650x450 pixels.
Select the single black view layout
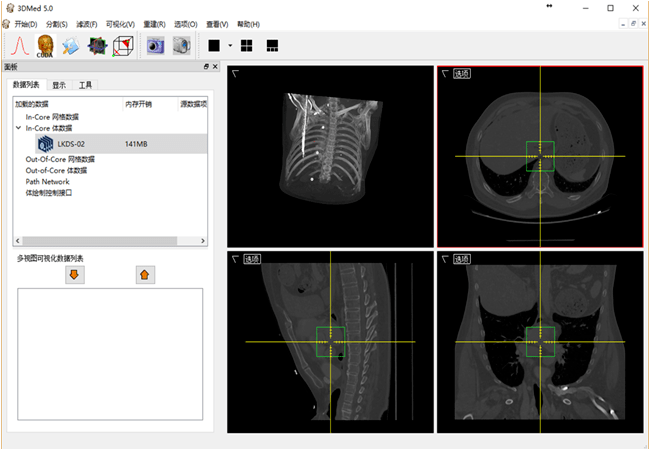point(214,45)
